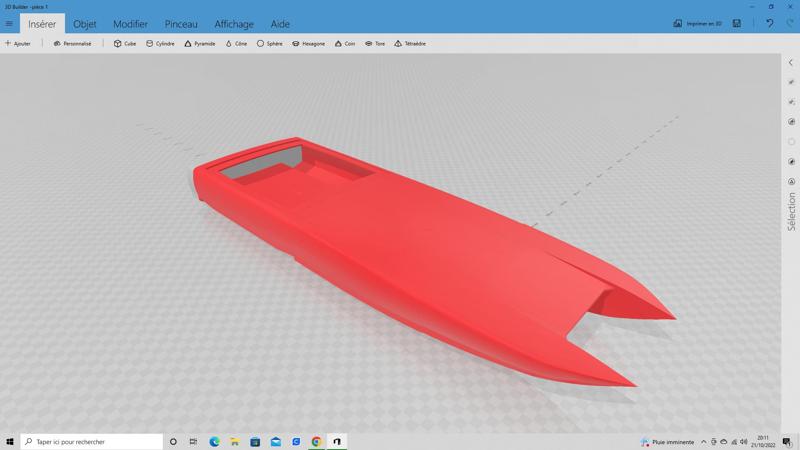The width and height of the screenshot is (800, 450).
Task: Open the notification center icon
Action: coord(788,442)
